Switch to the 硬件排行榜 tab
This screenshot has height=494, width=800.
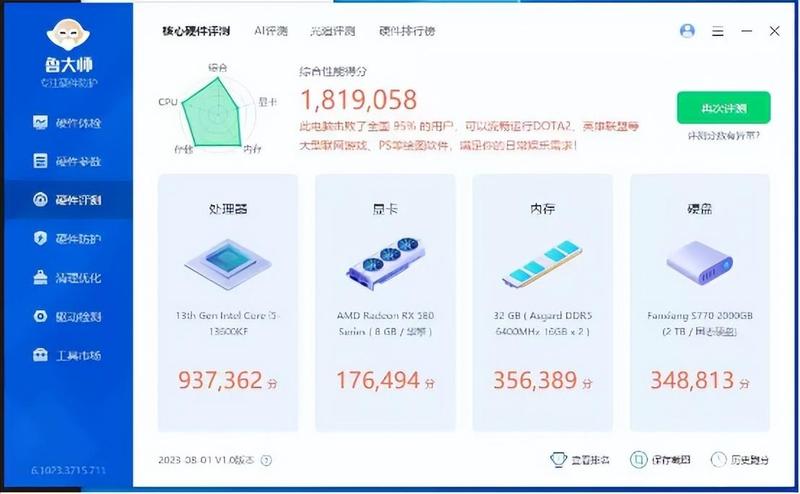click(407, 31)
